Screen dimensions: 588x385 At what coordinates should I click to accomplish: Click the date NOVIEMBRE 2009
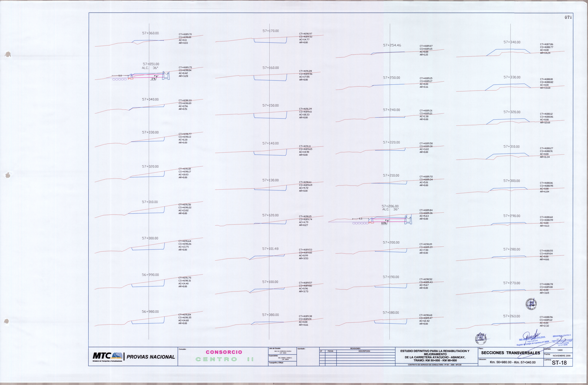pyautogui.click(x=562, y=356)
